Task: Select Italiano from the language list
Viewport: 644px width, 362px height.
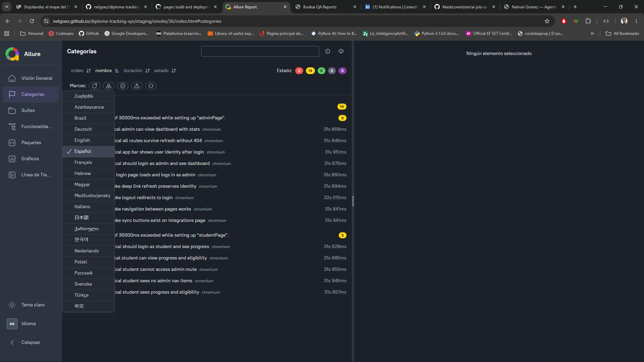Action: (x=89, y=206)
